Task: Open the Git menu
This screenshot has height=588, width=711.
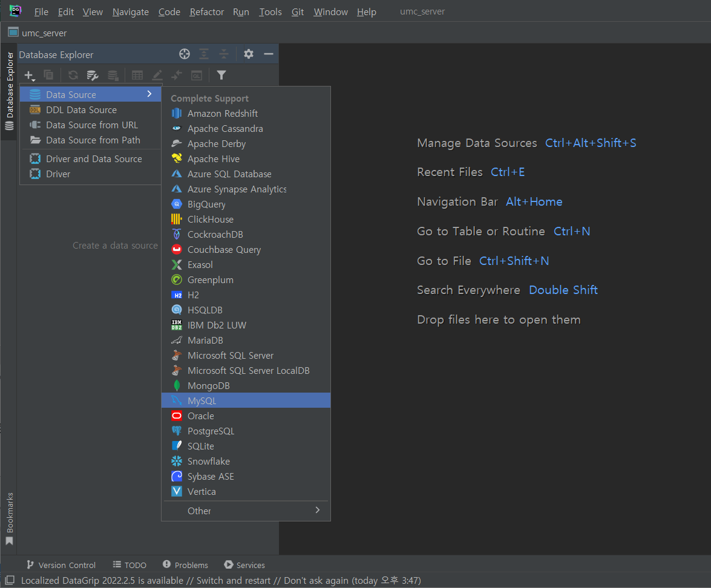Action: coord(298,11)
